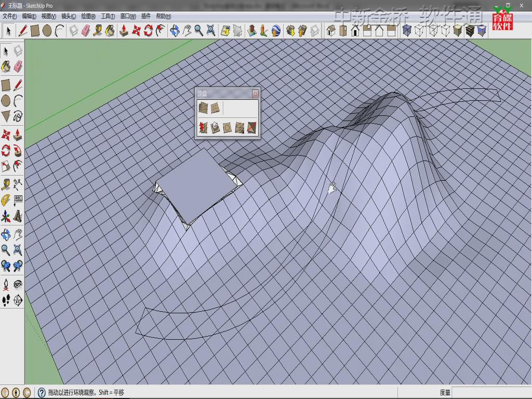This screenshot has height=399, width=532.
Task: Go to Next camera view
Action: pos(18,265)
